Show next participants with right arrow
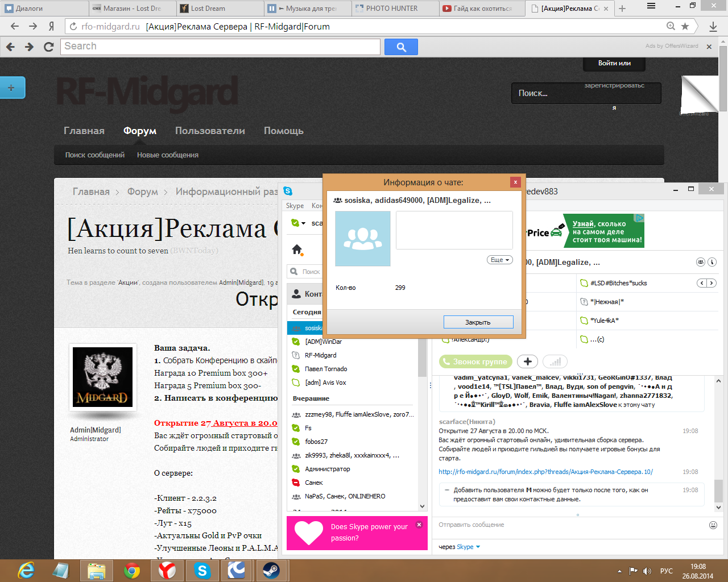 tap(711, 283)
